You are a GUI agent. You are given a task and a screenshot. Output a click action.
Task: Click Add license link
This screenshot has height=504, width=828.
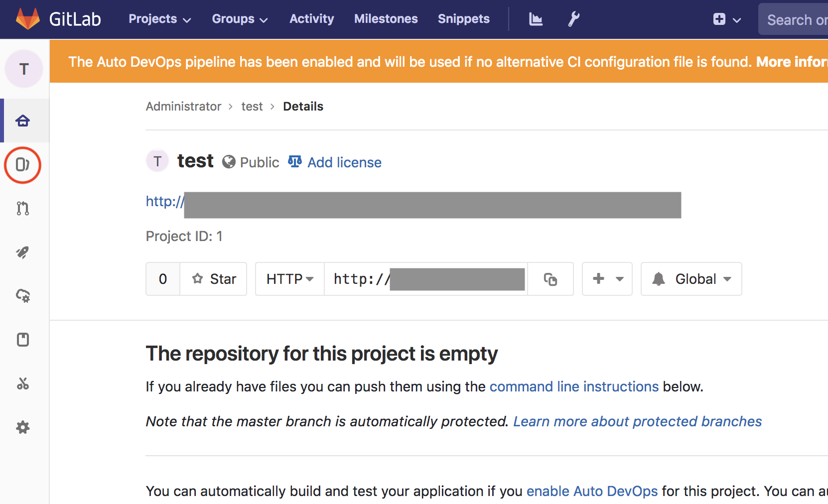(344, 162)
